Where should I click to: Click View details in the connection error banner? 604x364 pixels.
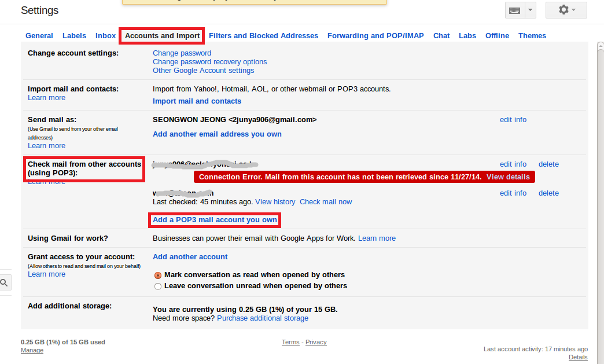508,177
